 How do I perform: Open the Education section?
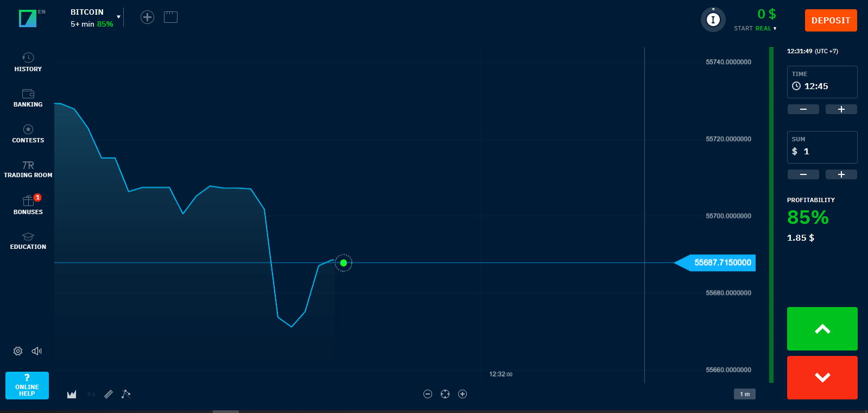coord(28,241)
